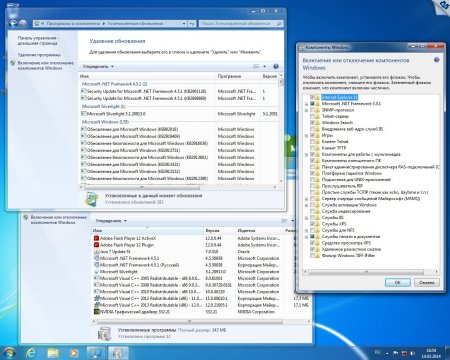Image resolution: width=450 pixels, height=360 pixels.
Task: Open the Windows components link in updates window
Action: 46,65
